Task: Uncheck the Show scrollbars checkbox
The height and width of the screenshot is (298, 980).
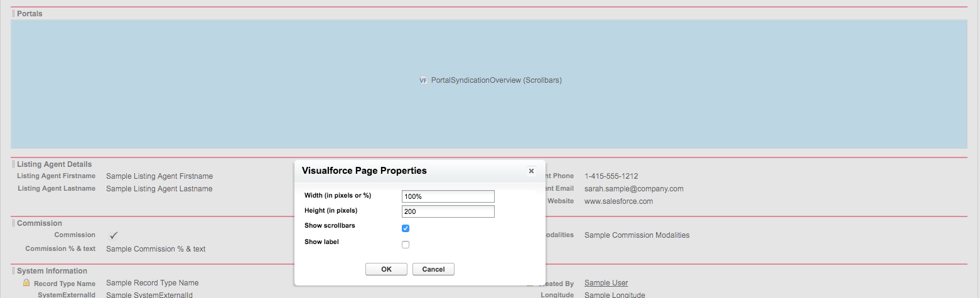Action: point(406,228)
